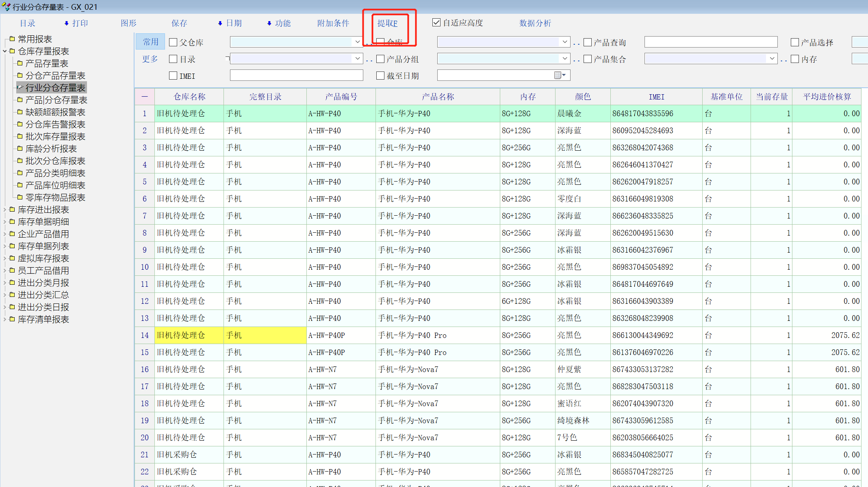Click the 常用报表 folder icon
This screenshot has height=487, width=868.
tap(12, 39)
